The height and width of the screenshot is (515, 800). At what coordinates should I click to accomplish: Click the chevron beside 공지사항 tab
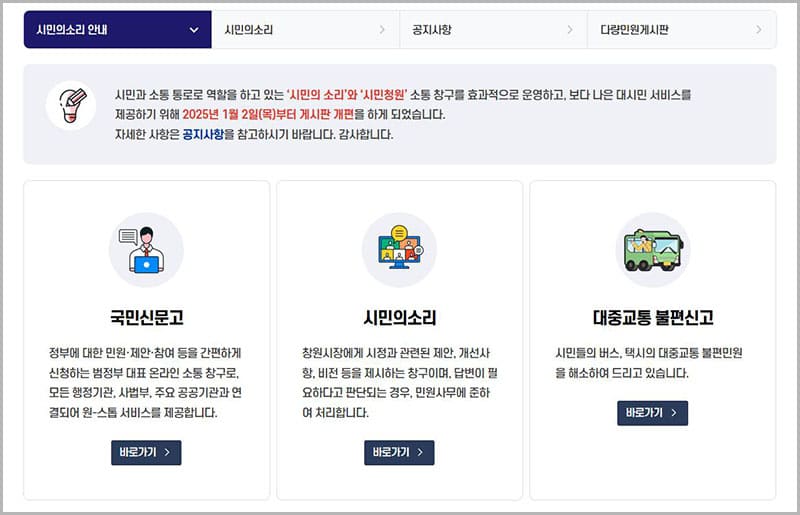point(570,30)
